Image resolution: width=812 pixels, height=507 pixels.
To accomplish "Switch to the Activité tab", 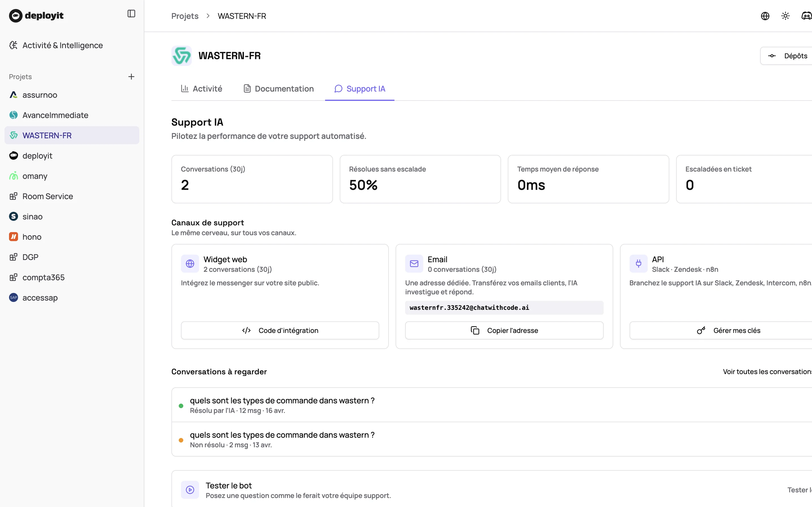I will click(202, 88).
